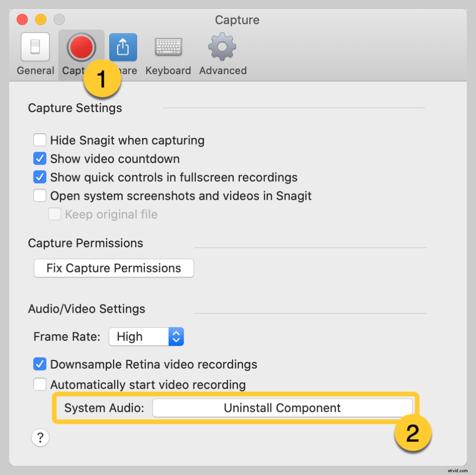The height and width of the screenshot is (475, 476).
Task: Open the Keyboard preferences pane
Action: click(x=168, y=46)
